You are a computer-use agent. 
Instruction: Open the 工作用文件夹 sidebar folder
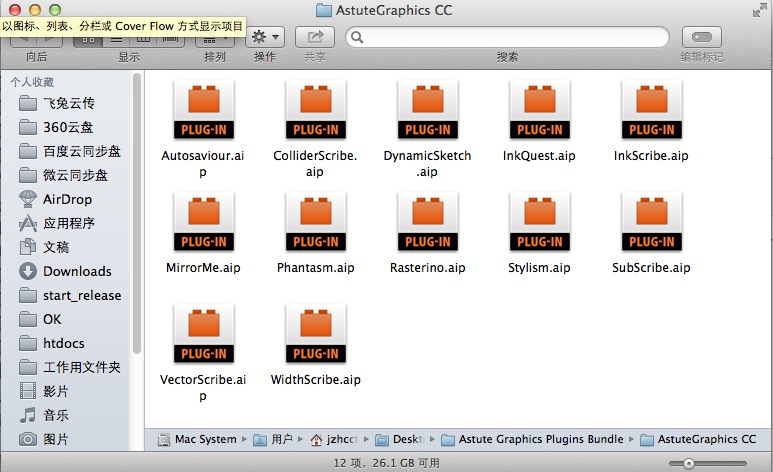click(x=68, y=367)
